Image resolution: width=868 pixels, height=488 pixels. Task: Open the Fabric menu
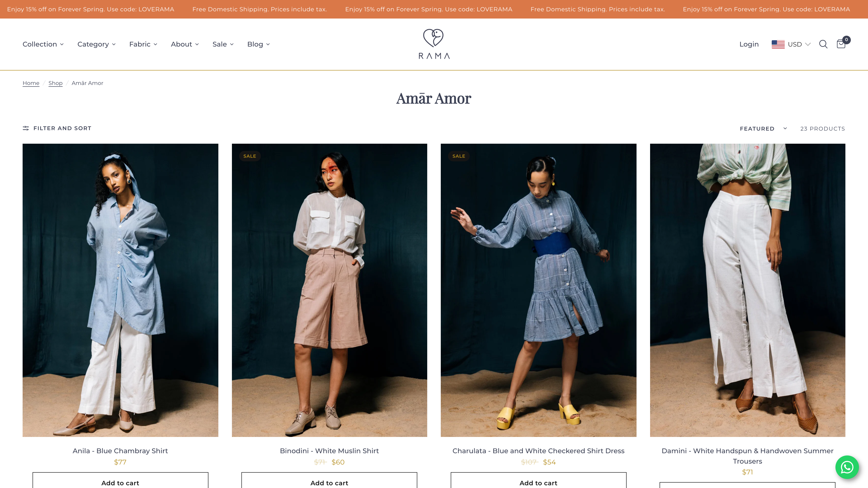pyautogui.click(x=143, y=45)
